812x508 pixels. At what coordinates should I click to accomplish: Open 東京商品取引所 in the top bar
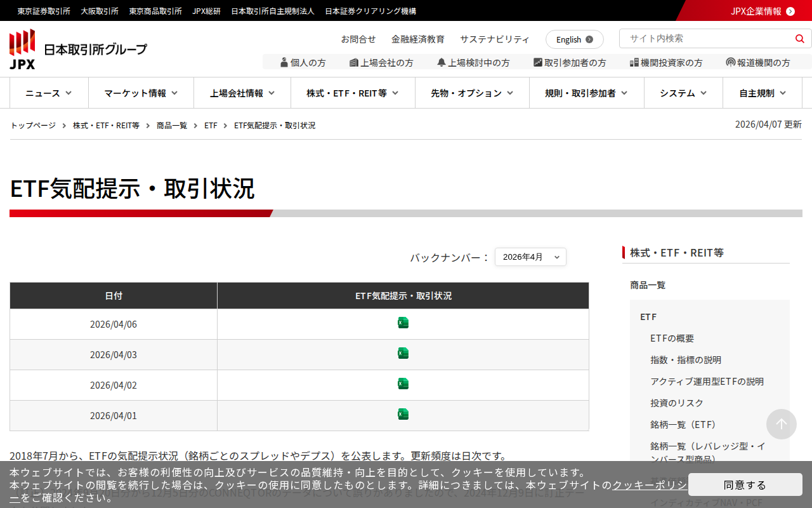[155, 11]
